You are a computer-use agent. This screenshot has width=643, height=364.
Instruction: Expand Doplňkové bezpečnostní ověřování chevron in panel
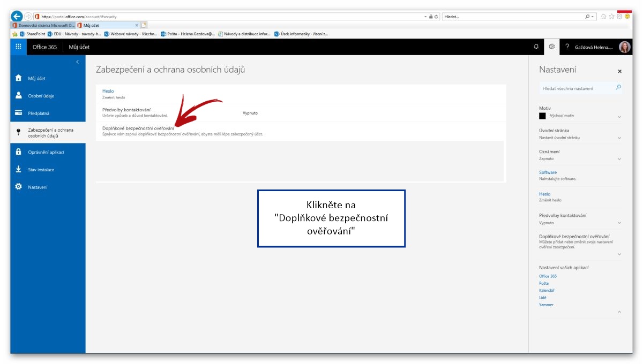pos(619,254)
